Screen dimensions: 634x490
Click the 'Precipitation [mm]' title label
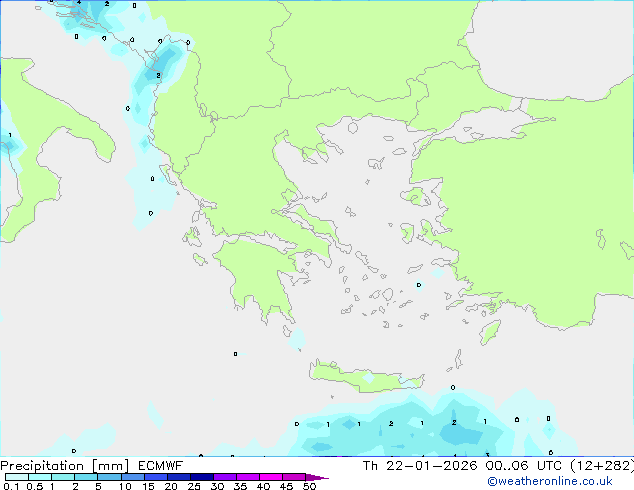[x=65, y=466]
